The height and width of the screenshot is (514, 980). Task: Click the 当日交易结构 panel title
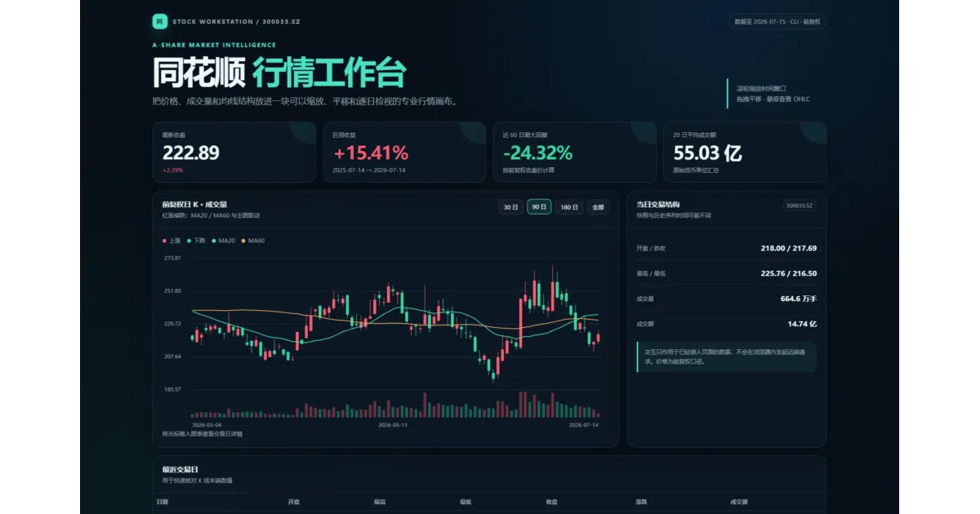pos(658,205)
